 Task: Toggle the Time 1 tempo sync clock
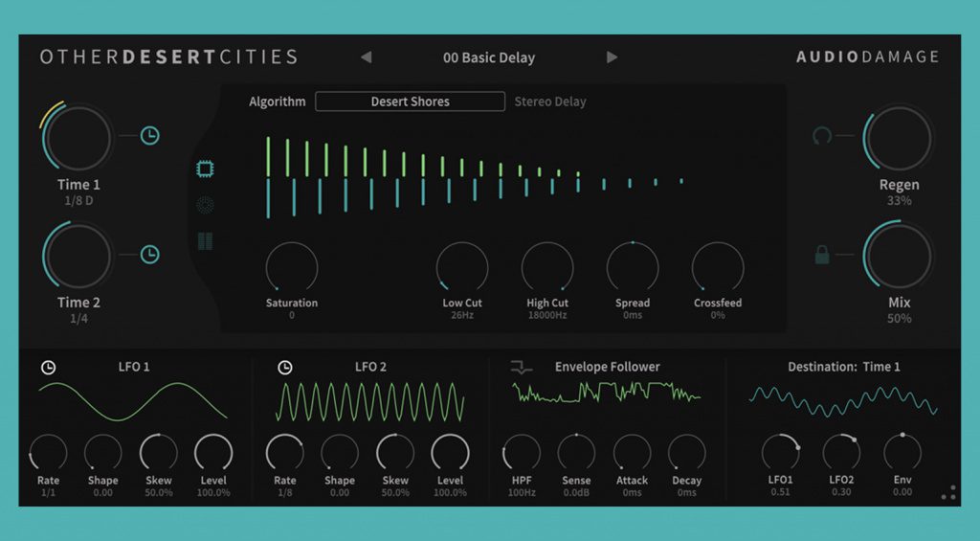pos(149,136)
